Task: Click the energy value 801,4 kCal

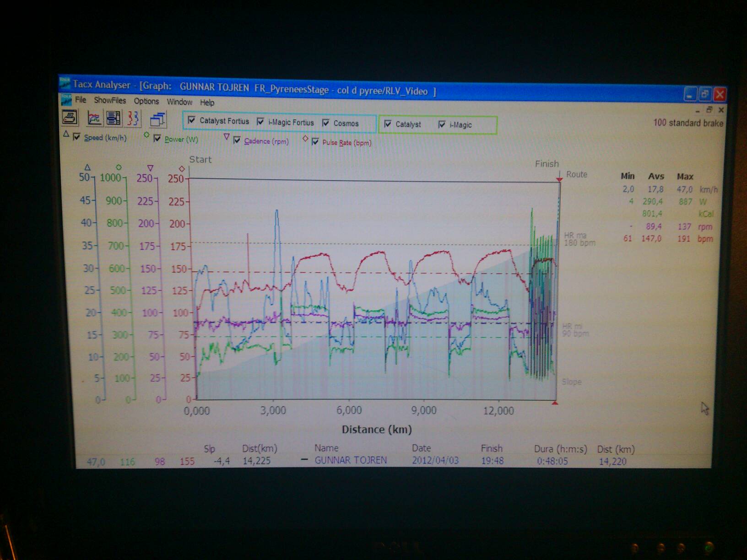Action: 652,214
